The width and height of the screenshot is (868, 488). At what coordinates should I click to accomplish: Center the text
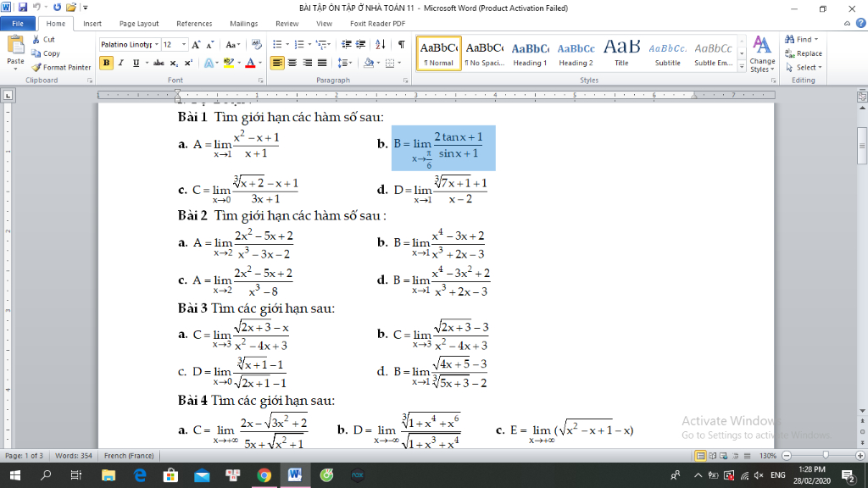pyautogui.click(x=292, y=63)
